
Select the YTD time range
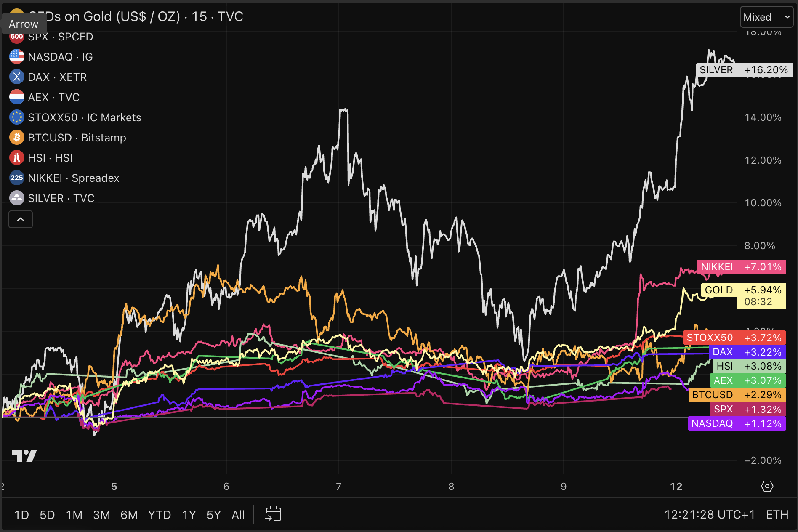point(159,515)
